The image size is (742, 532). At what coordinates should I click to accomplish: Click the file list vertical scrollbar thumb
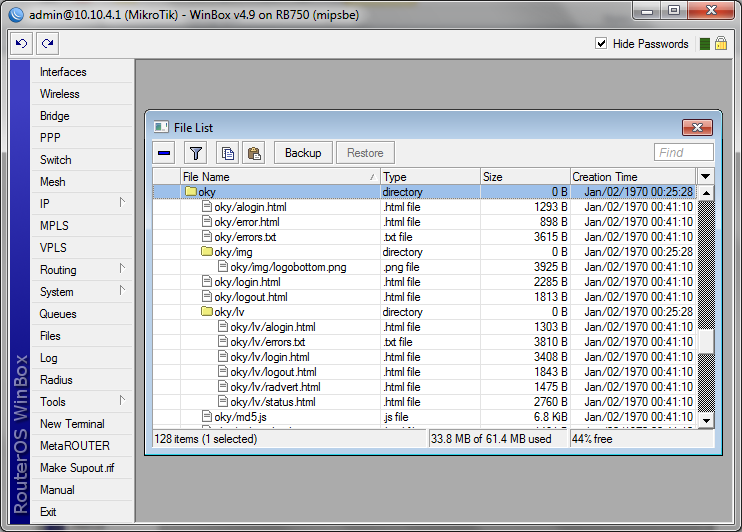click(x=706, y=341)
